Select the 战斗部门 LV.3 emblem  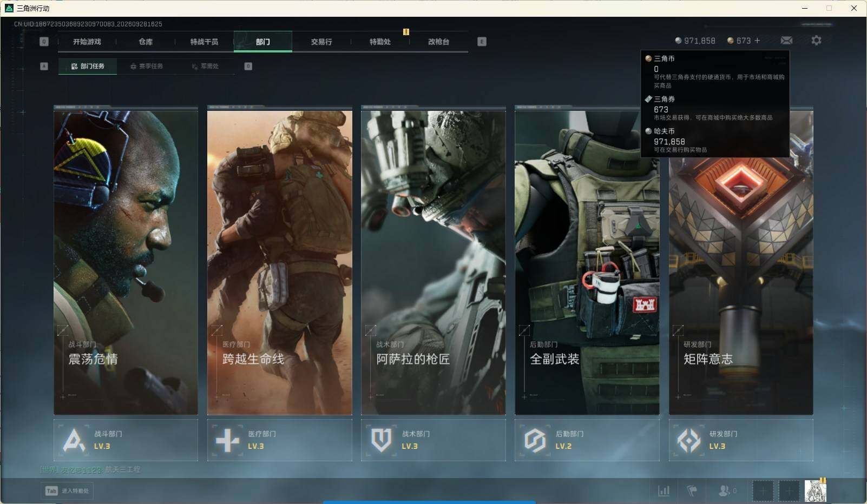74,440
